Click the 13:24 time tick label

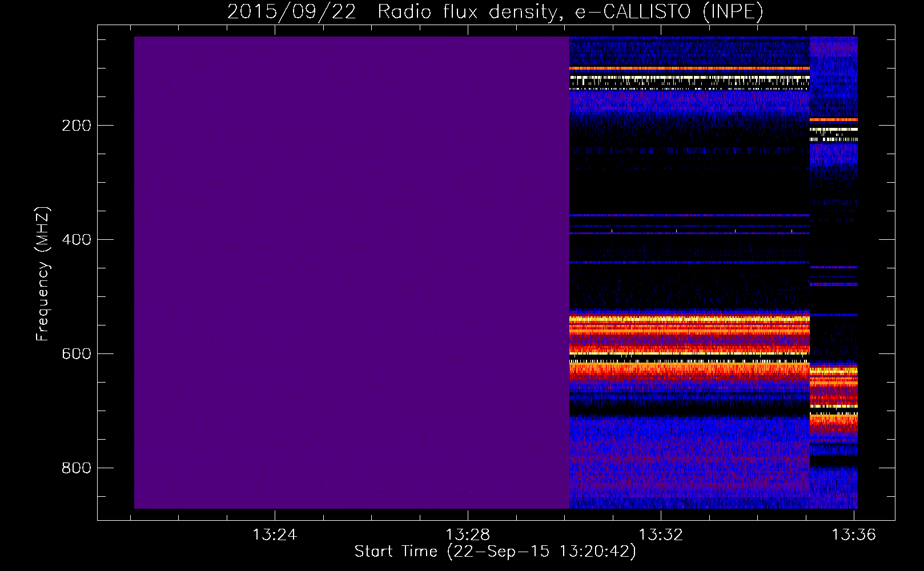click(x=275, y=534)
